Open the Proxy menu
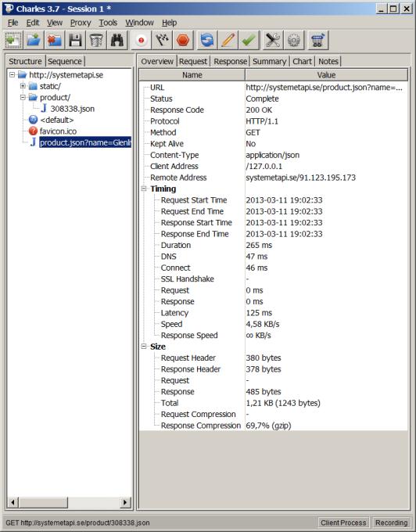Image resolution: width=416 pixels, height=532 pixels. (81, 23)
